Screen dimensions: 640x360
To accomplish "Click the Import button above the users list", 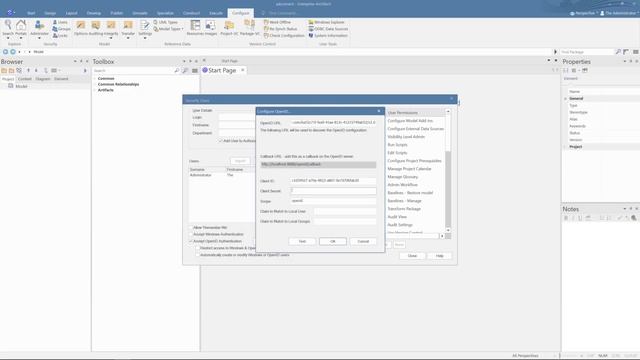I will click(240, 161).
